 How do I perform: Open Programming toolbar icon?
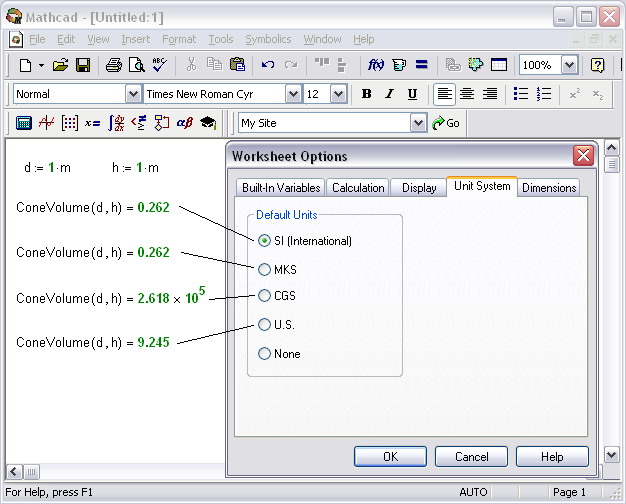(162, 123)
